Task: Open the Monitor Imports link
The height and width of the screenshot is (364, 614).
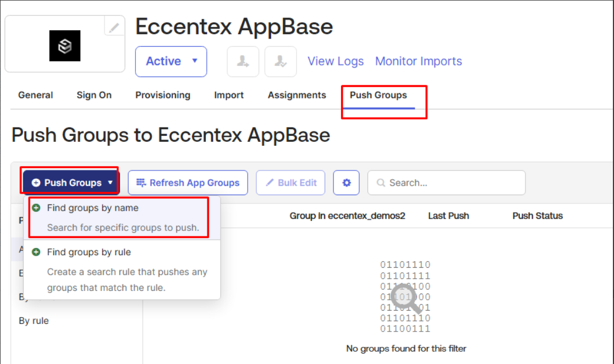Action: coord(418,61)
